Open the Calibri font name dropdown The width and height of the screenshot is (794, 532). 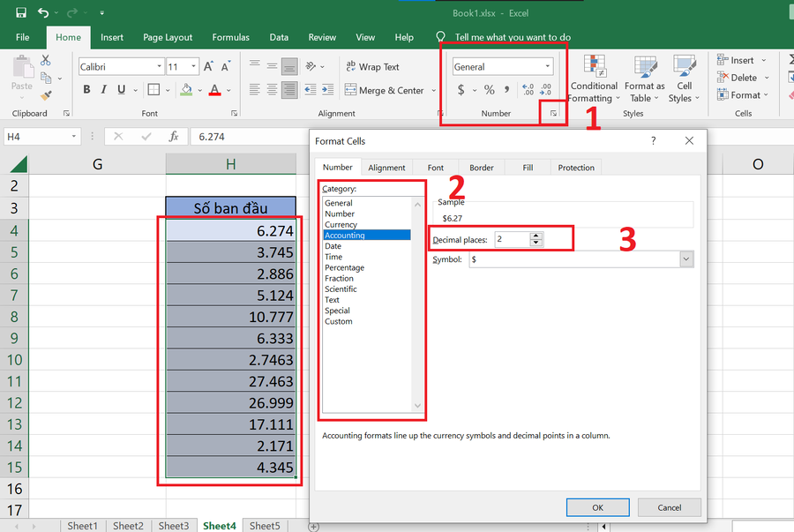click(159, 66)
